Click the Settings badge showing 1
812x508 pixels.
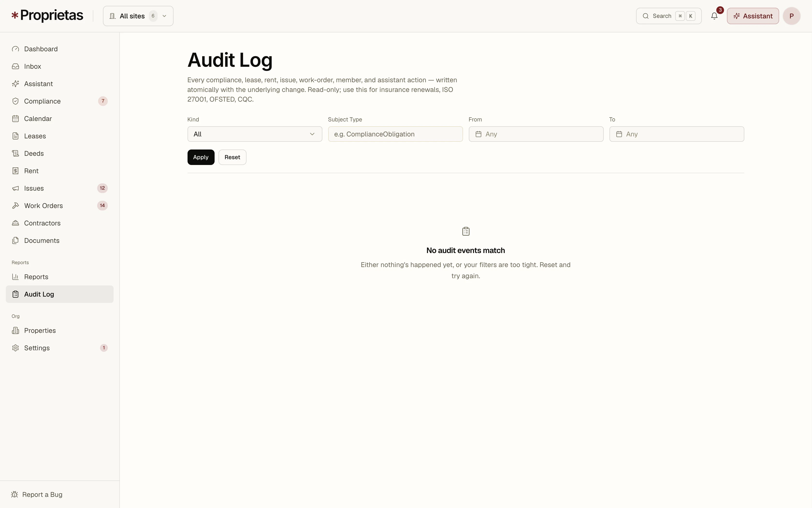pos(104,348)
